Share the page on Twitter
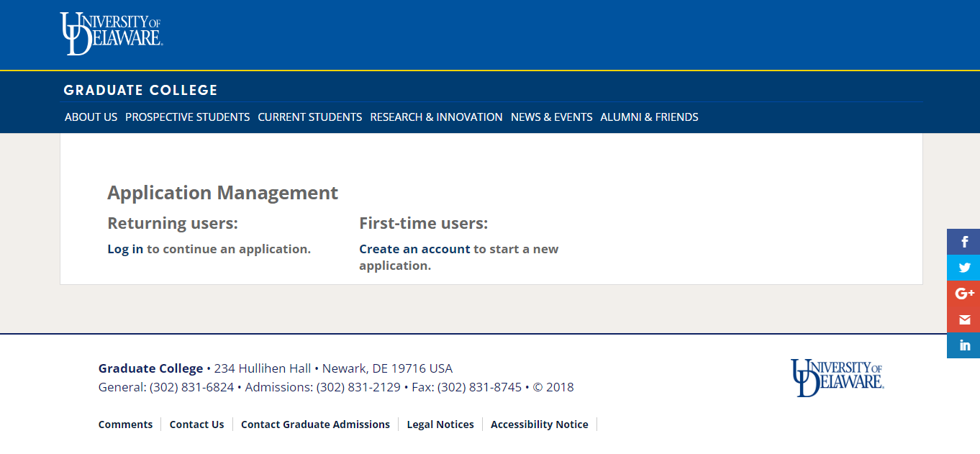This screenshot has width=980, height=454. click(963, 268)
